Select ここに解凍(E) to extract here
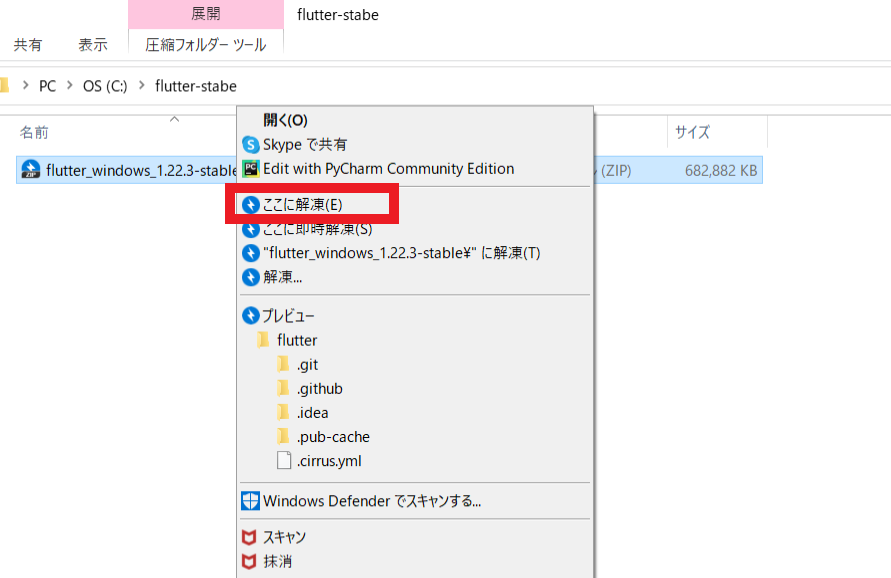Viewport: 891px width, 578px height. (415, 205)
